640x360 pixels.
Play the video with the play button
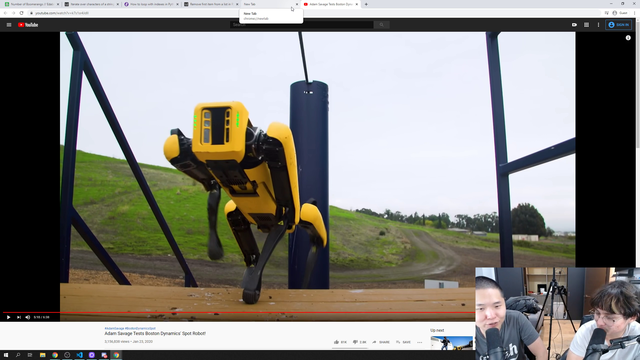[x=8, y=317]
